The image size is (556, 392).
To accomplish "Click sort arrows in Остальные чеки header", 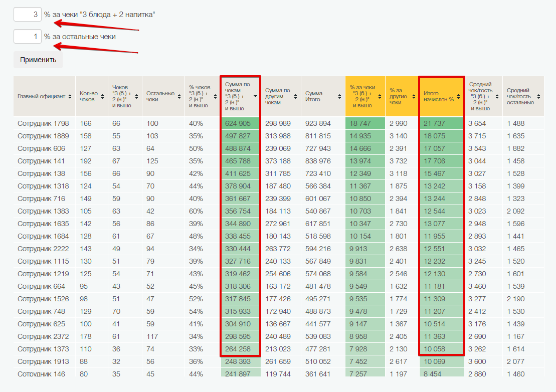I will [x=179, y=96].
